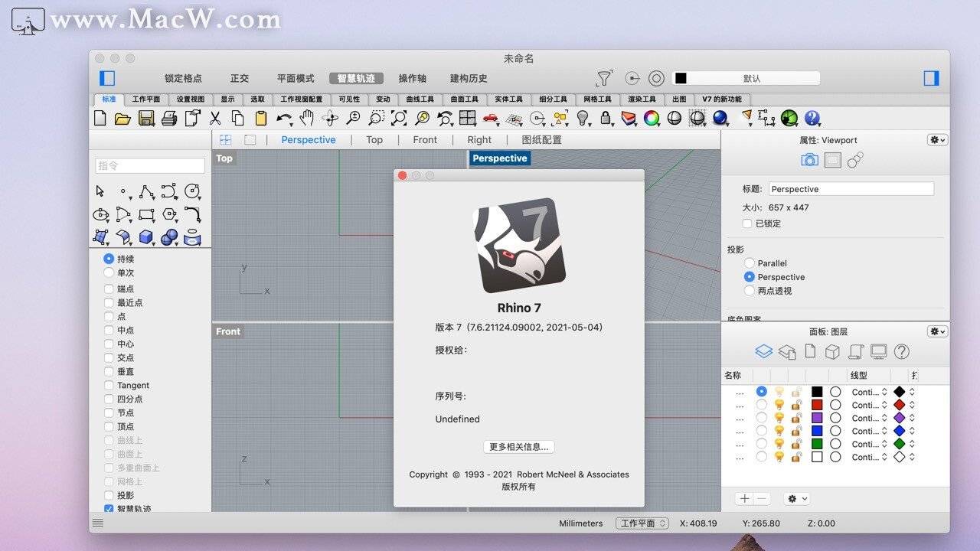Screen dimensions: 980x551
Task: Click the red car icon
Action: pos(491,118)
